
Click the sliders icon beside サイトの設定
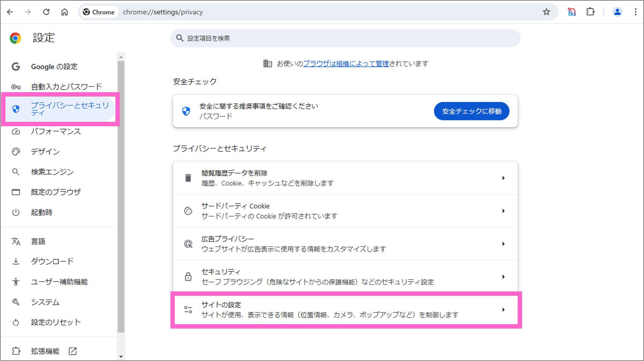coord(188,310)
